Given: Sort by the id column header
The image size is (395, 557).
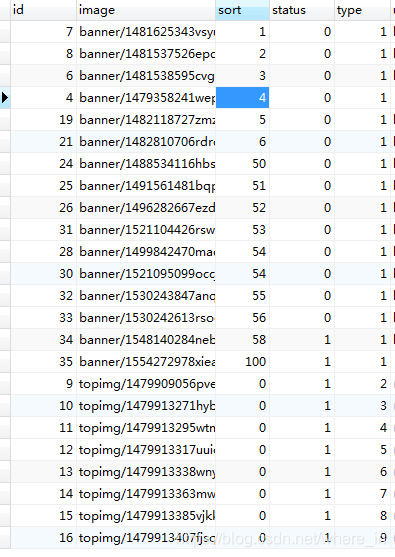Looking at the screenshot, I should pyautogui.click(x=43, y=10).
